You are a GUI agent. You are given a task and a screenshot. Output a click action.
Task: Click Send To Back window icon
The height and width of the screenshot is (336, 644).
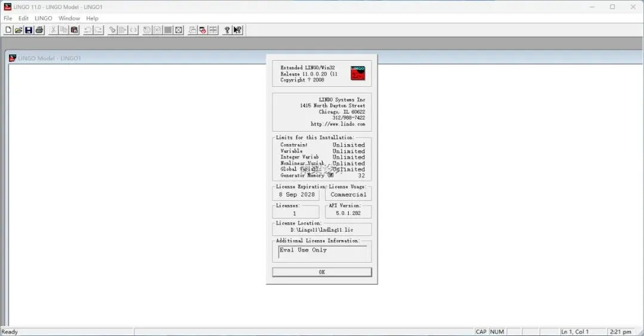point(192,30)
